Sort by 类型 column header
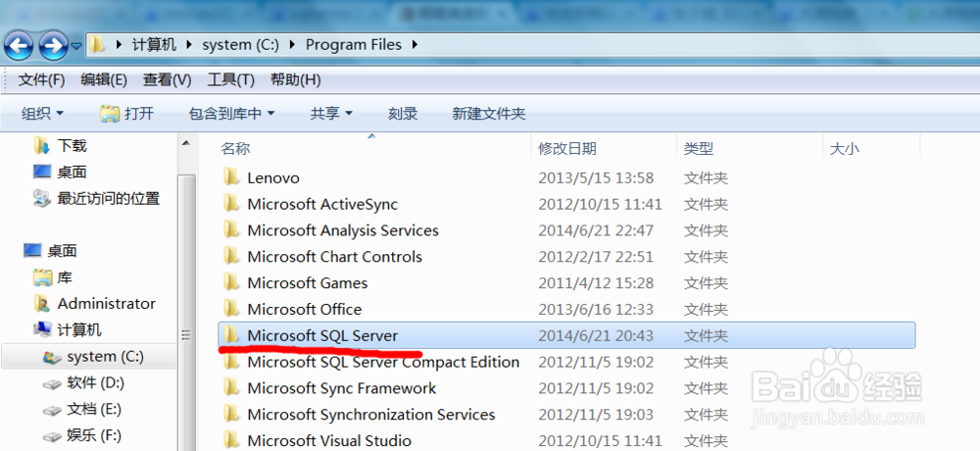980x451 pixels. (x=699, y=148)
